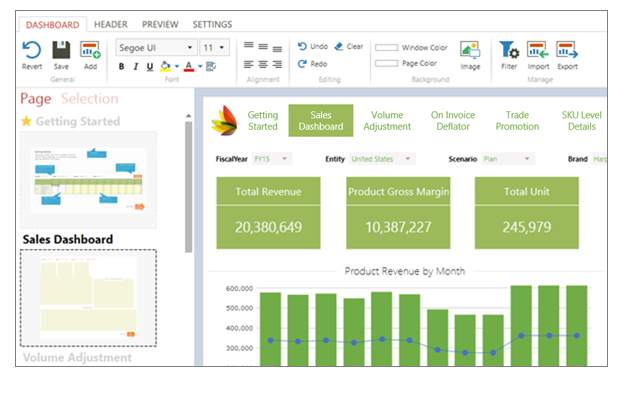Save the dashboard with the floppy icon
This screenshot has height=398, width=634.
[x=61, y=50]
